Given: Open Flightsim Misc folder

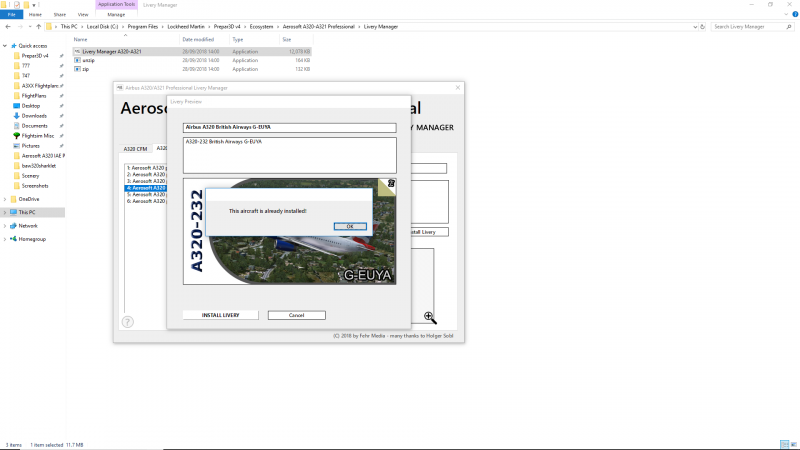Looking at the screenshot, I should click(x=38, y=136).
